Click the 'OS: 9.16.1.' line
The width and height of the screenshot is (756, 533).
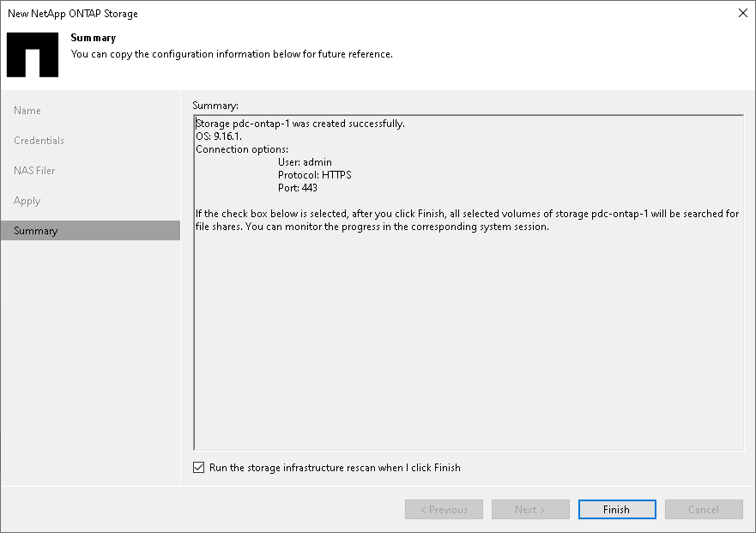219,136
